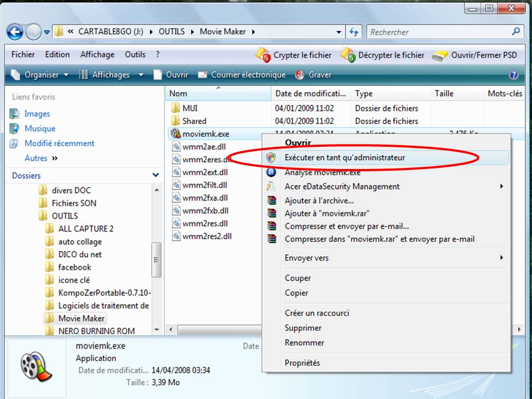
Task: Open the Outils menu
Action: (x=135, y=55)
